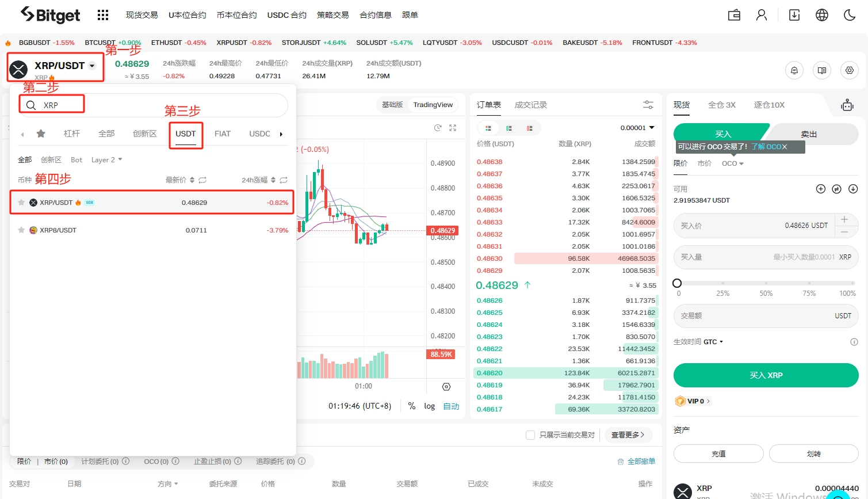Screen dimensions: 868x499
Task: Set amount slider to 50%
Action: pyautogui.click(x=766, y=283)
